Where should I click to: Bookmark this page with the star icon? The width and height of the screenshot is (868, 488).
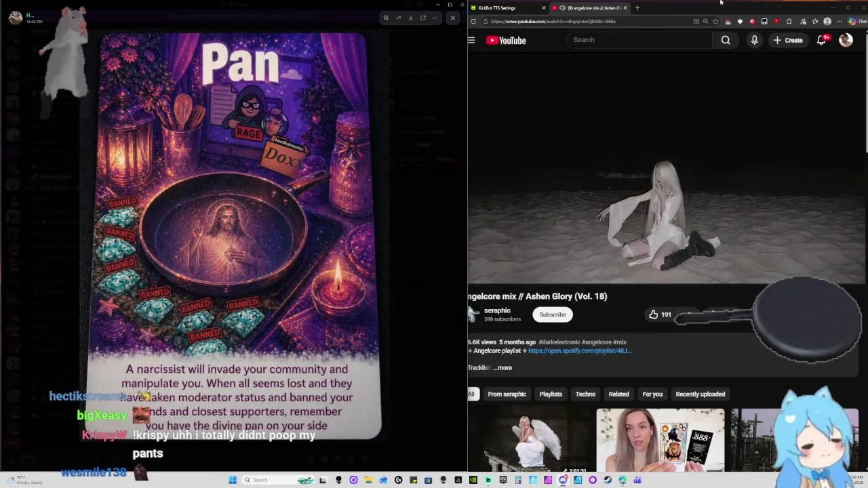715,21
